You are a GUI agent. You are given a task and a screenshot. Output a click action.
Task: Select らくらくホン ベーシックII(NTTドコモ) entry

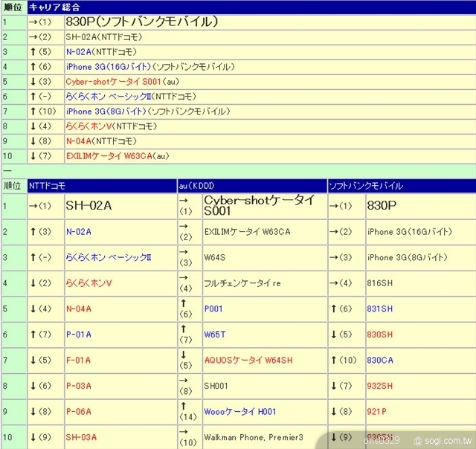coord(131,97)
